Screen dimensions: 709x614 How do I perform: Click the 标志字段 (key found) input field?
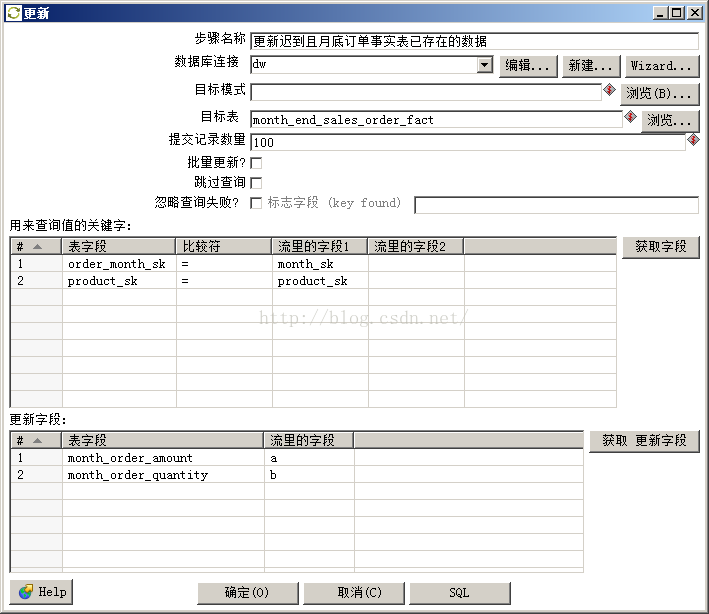click(556, 205)
